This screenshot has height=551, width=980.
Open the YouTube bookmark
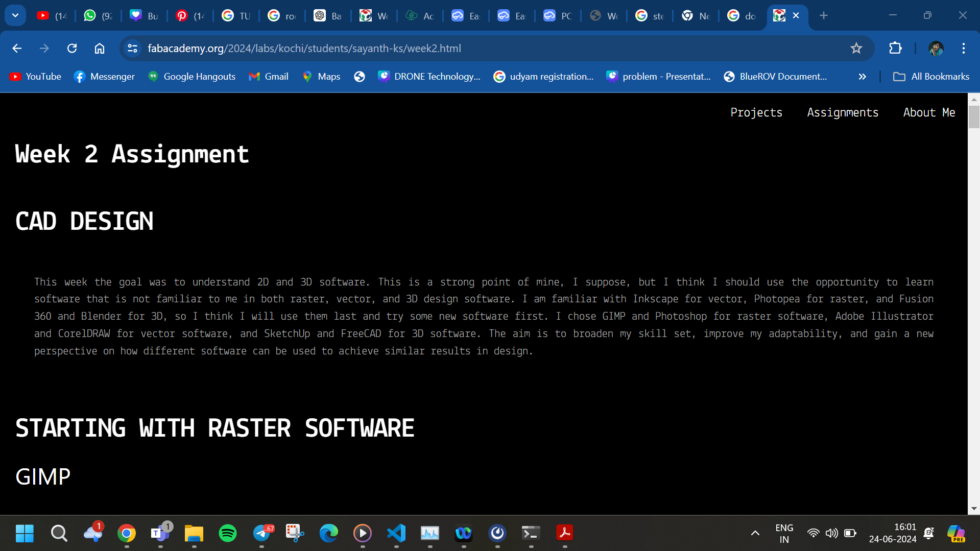point(35,77)
